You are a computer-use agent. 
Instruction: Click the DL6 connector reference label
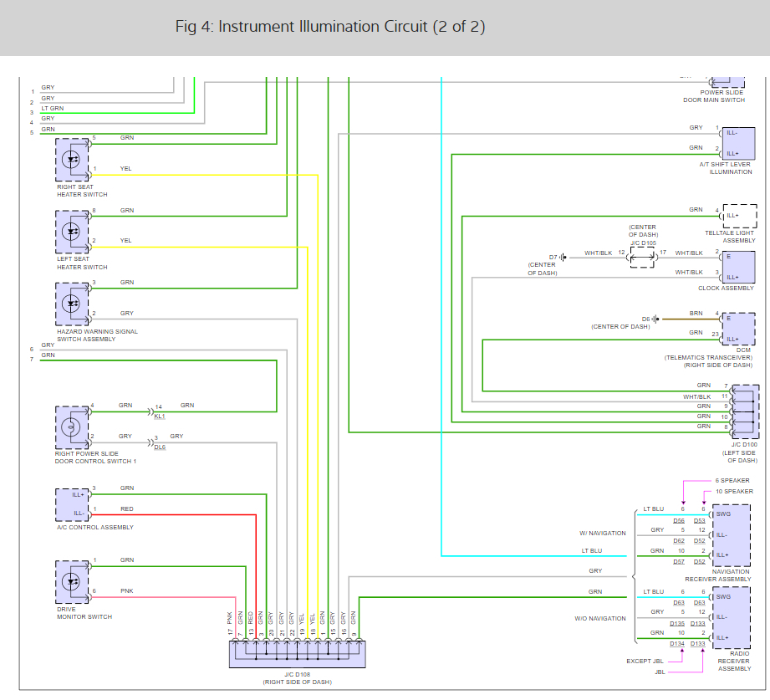[160, 447]
